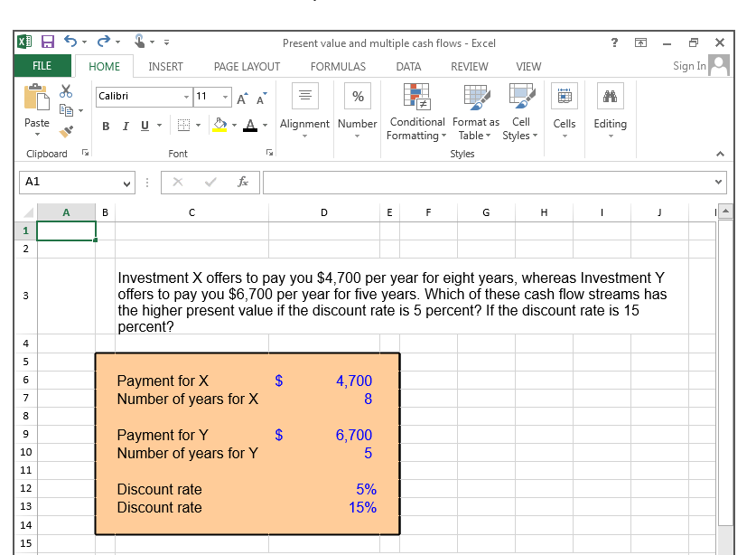756x555 pixels.
Task: Open underline style dropdown arrow
Action: click(x=159, y=126)
